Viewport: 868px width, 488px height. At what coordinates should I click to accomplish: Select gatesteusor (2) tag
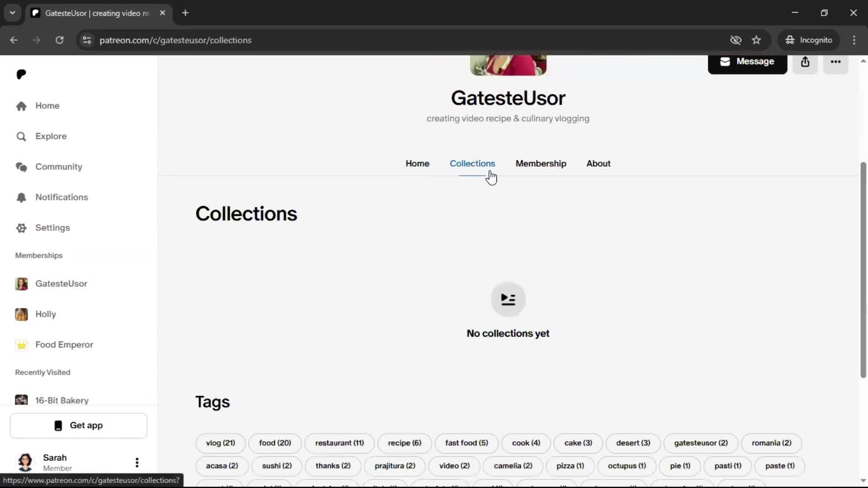tap(701, 443)
